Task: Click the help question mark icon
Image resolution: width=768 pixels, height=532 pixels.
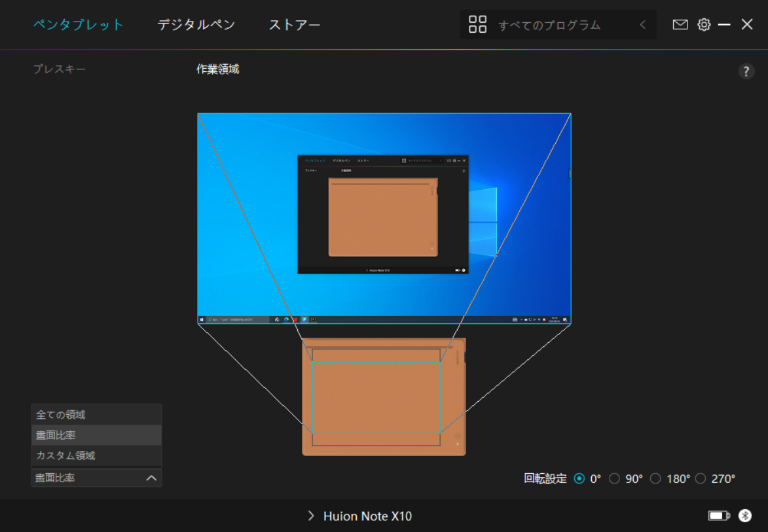Action: point(746,71)
